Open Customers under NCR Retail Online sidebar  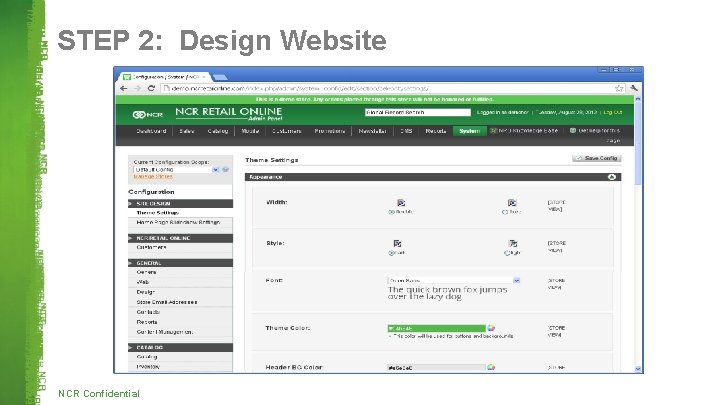click(151, 247)
